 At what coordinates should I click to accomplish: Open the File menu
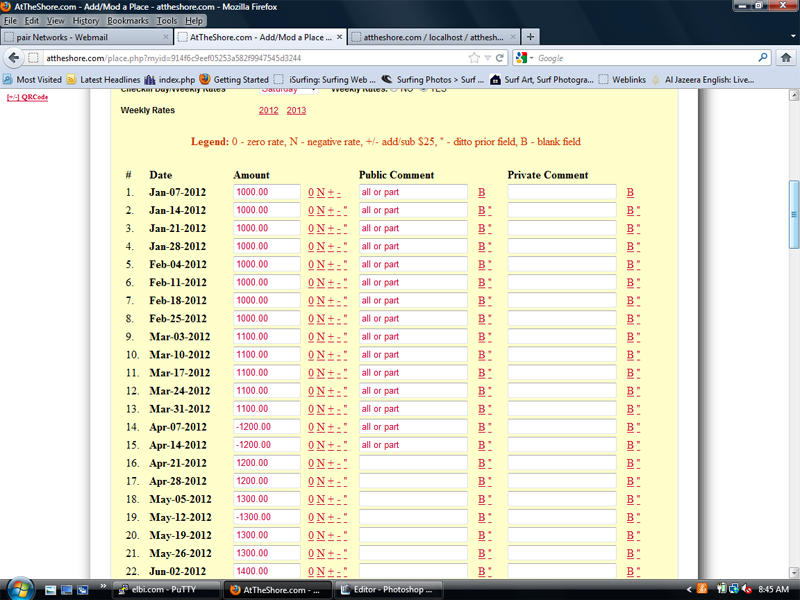[x=10, y=21]
